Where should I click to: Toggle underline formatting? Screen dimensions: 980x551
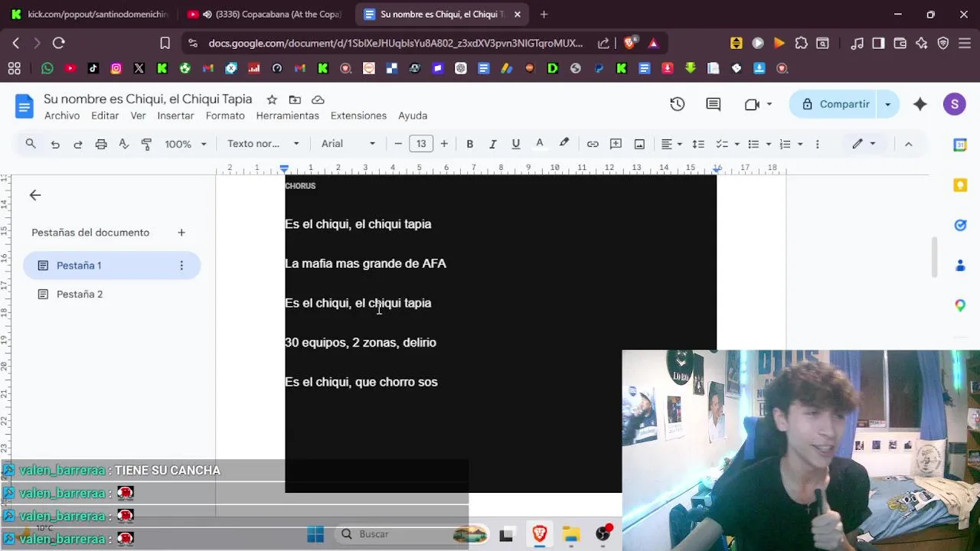(516, 144)
